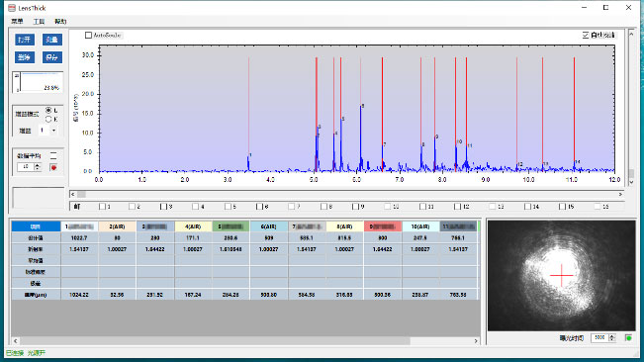Image resolution: width=644 pixels, height=362 pixels.
Task: Click the table scrollbar thumb
Action: point(216,341)
